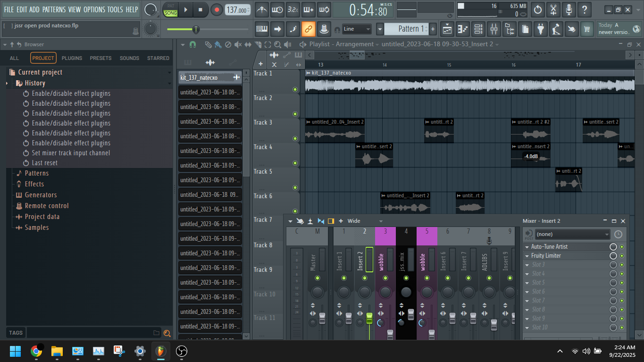Open the Line snap dropdown
Screen dimensions: 644x362
pyautogui.click(x=357, y=29)
